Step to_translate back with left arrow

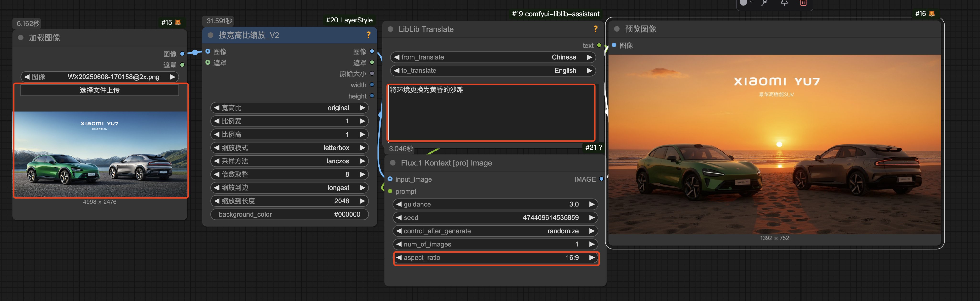point(397,70)
